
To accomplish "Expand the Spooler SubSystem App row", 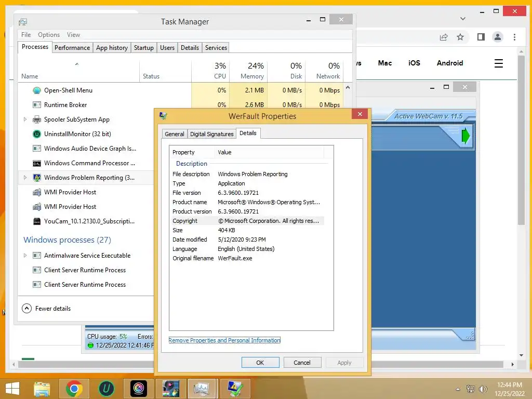I will coord(25,119).
